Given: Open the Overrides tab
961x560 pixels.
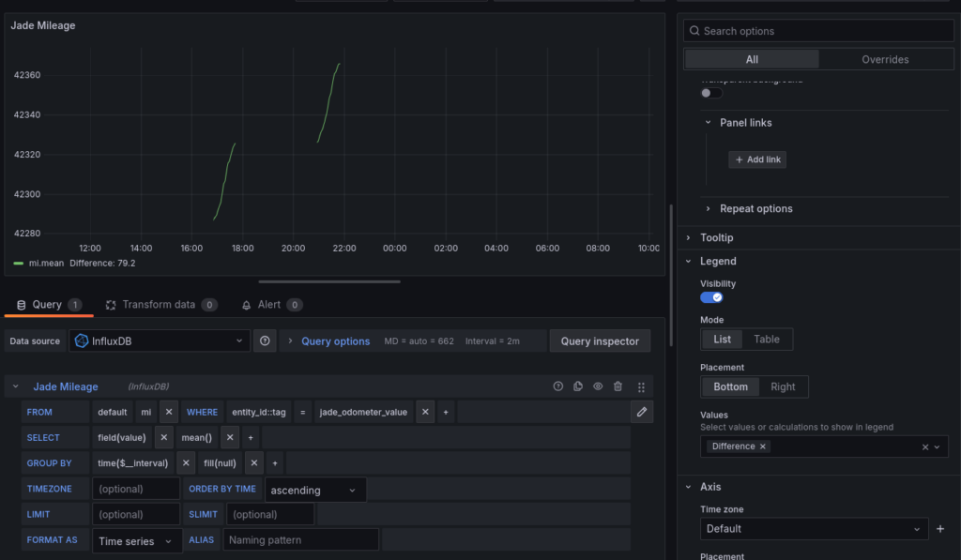Looking at the screenshot, I should tap(885, 59).
